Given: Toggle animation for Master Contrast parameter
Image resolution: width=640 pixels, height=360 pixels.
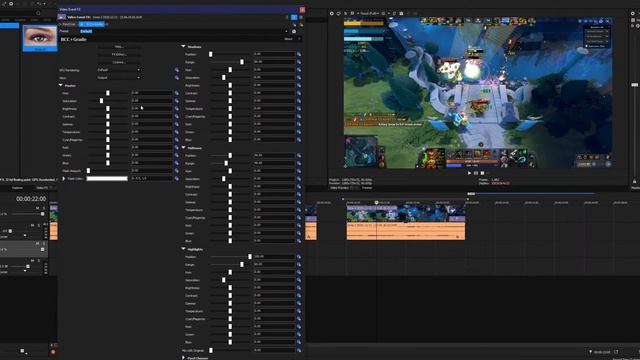Looking at the screenshot, I should (x=177, y=116).
